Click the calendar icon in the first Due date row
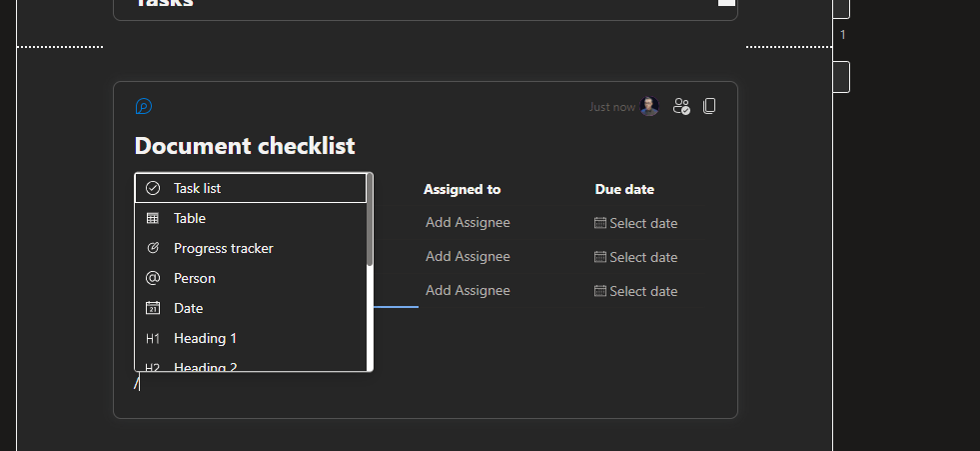980x451 pixels. [x=600, y=223]
